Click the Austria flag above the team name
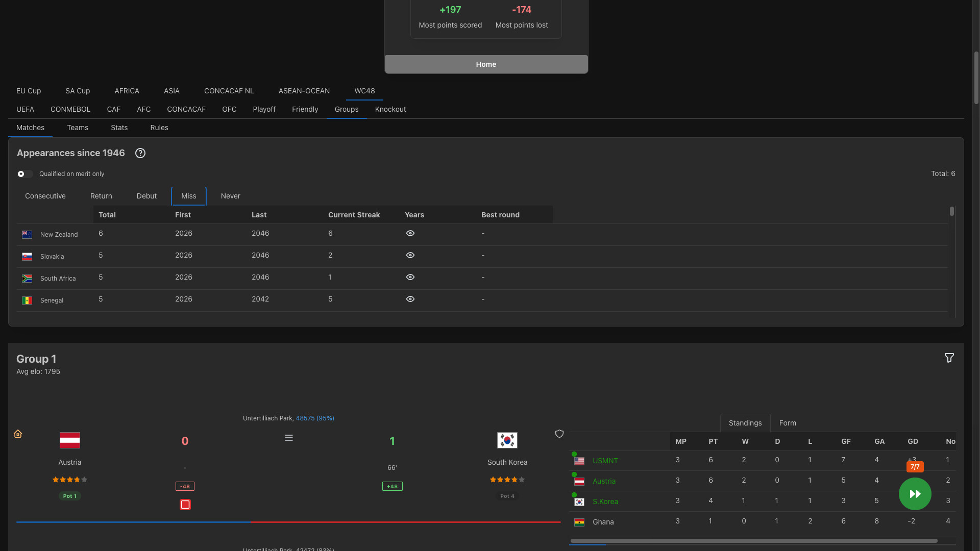 coord(70,440)
